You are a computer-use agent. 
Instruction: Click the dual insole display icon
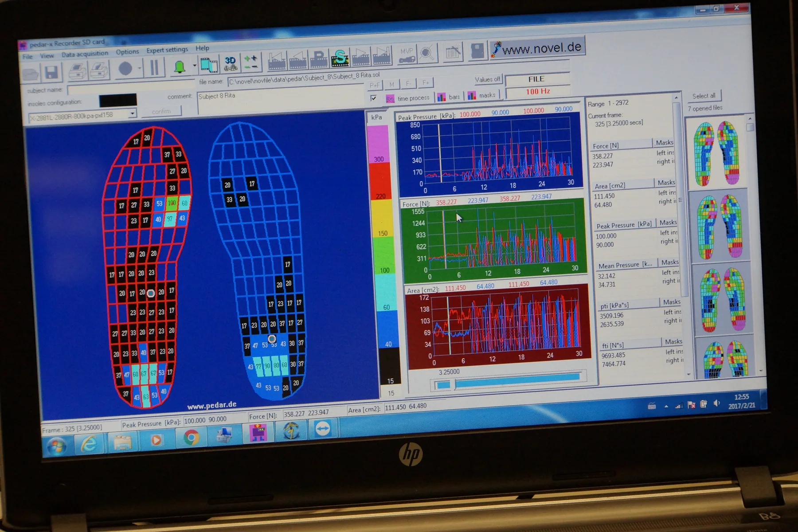point(209,65)
